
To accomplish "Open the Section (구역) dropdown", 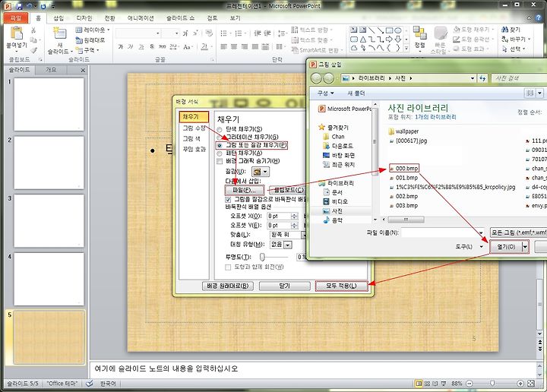I will [88, 50].
